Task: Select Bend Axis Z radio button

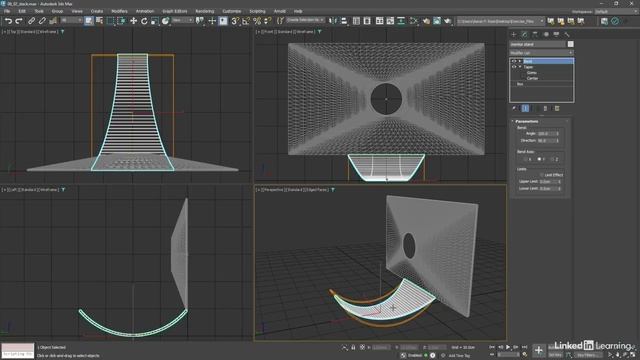Action: tap(552, 159)
